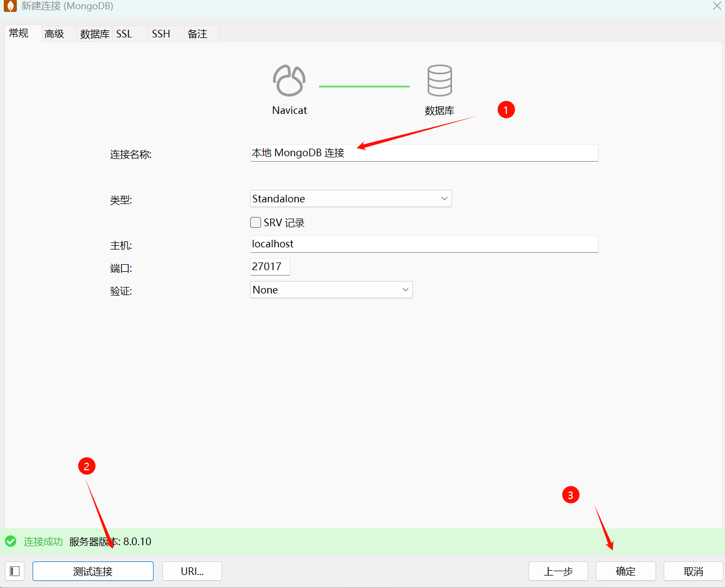Click the 服务器版本 8.0.10 text
This screenshot has width=725, height=588.
point(110,541)
